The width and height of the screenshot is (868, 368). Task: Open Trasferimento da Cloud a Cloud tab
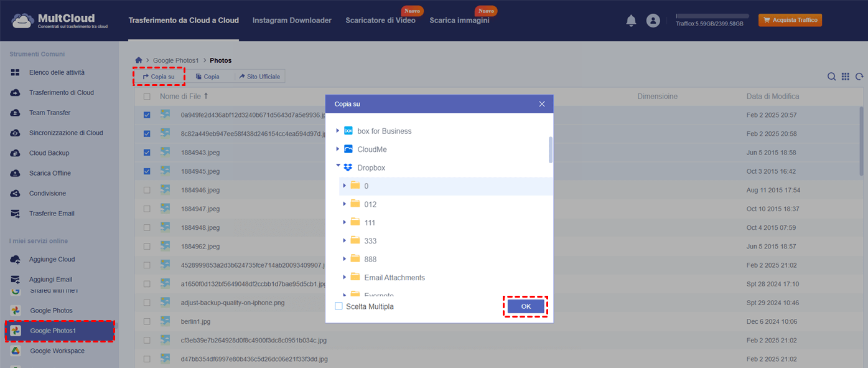[x=184, y=21]
